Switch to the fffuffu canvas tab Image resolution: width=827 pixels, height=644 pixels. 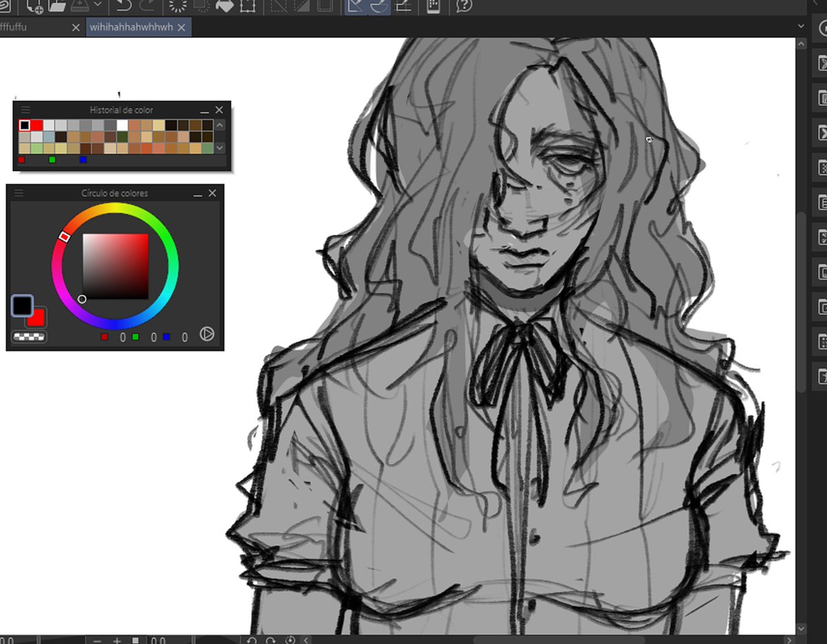point(13,28)
